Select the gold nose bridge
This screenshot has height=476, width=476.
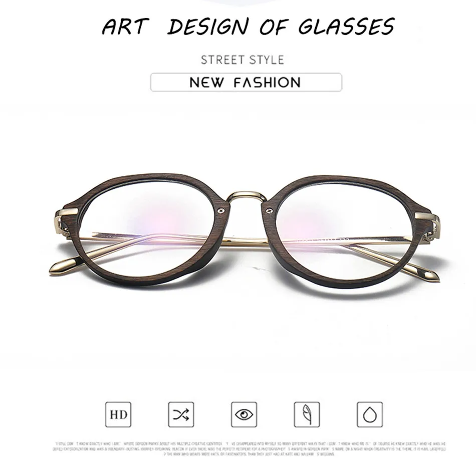pos(247,196)
